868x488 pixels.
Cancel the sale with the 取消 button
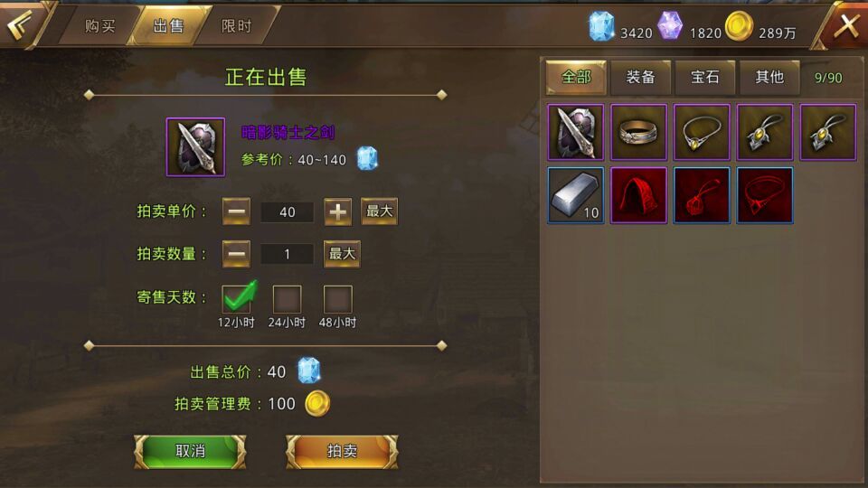pos(191,452)
